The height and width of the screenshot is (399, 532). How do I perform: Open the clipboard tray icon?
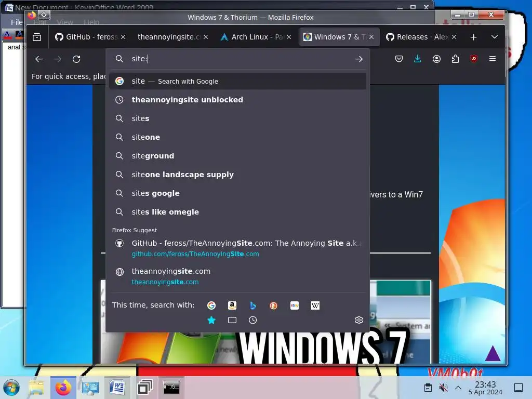tap(428, 388)
